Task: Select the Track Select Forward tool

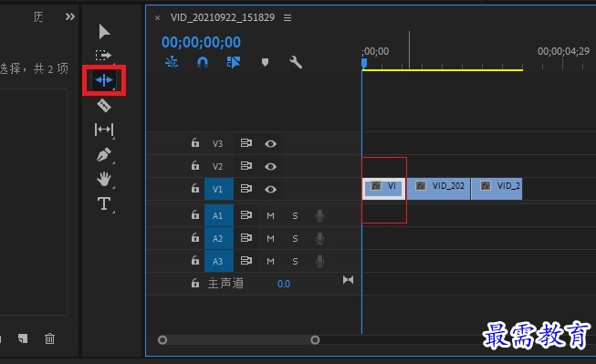Action: coord(103,56)
